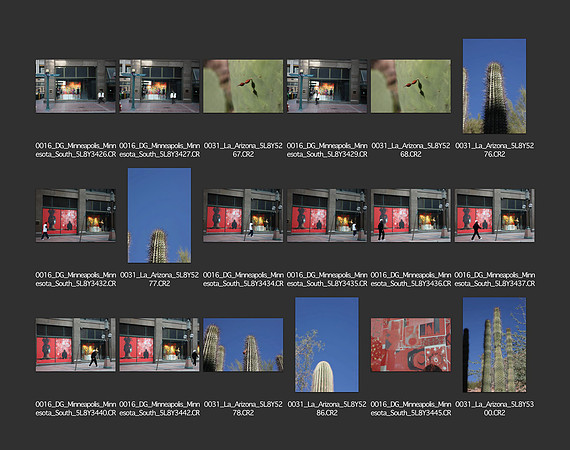The height and width of the screenshot is (450, 570).
Task: Click filename 0031_La_Arizona_SL8Y5300.CR2
Action: pyautogui.click(x=494, y=409)
